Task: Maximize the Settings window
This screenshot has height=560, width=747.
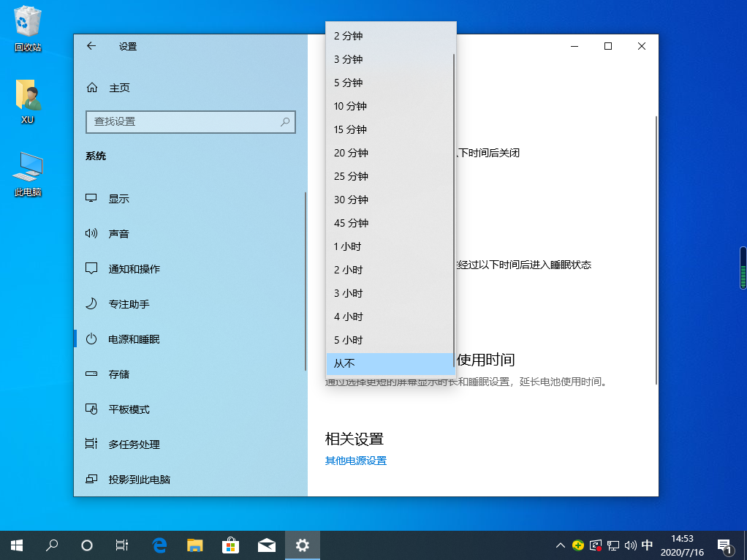Action: click(608, 46)
